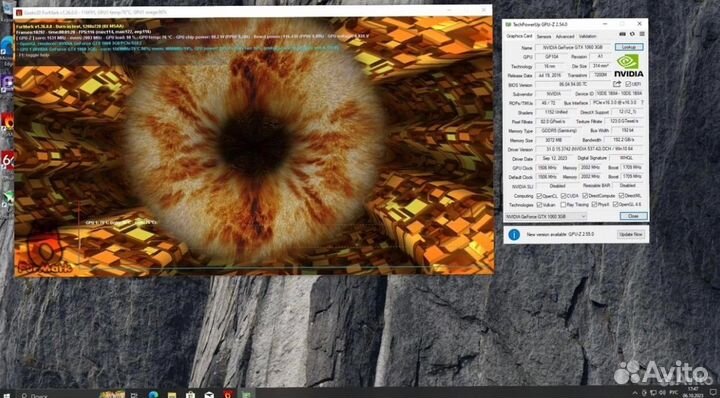The height and width of the screenshot is (398, 720).
Task: Click the New version available GPU-Z text
Action: pyautogui.click(x=560, y=235)
